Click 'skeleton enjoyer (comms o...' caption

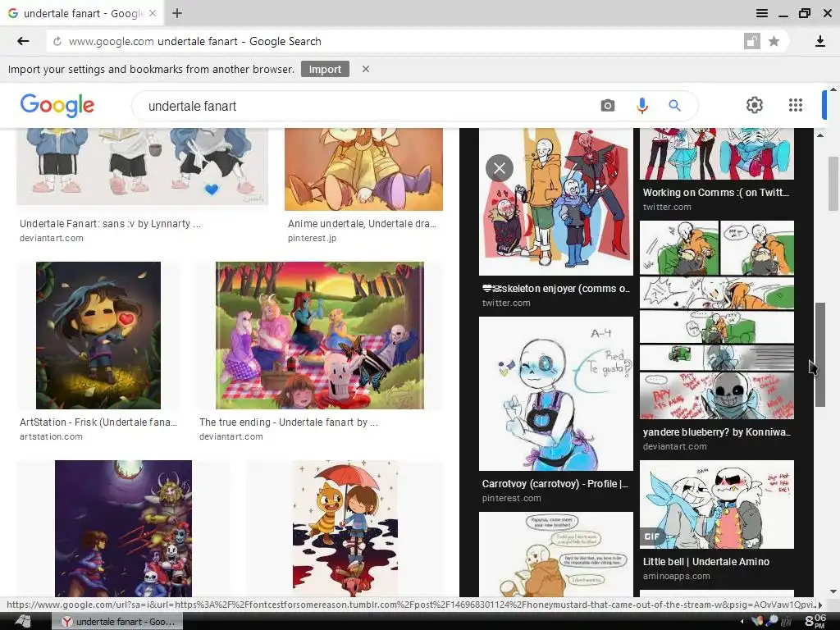pyautogui.click(x=556, y=289)
